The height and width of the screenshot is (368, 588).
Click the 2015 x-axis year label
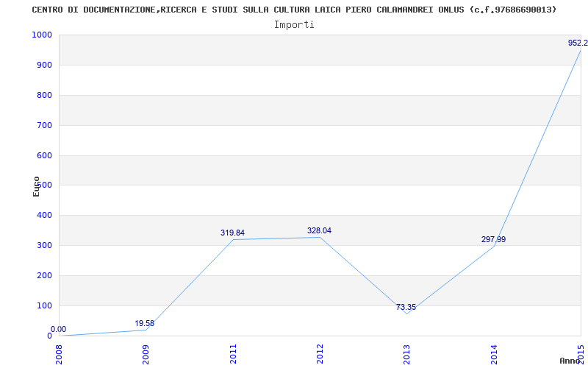click(x=581, y=354)
